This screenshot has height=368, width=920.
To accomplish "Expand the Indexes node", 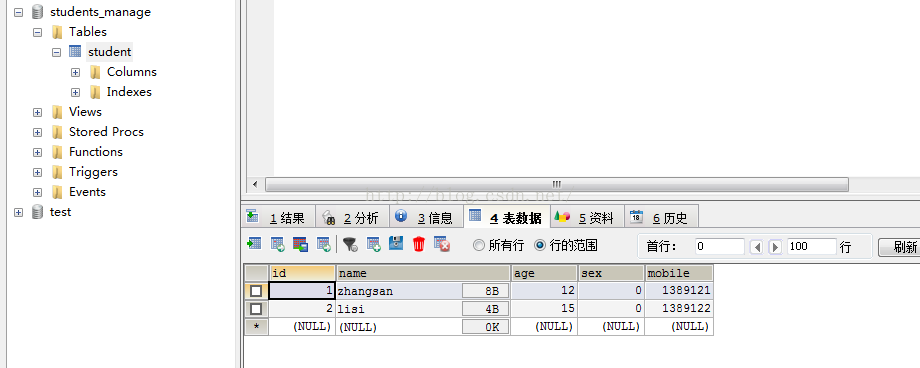I will coord(75,92).
